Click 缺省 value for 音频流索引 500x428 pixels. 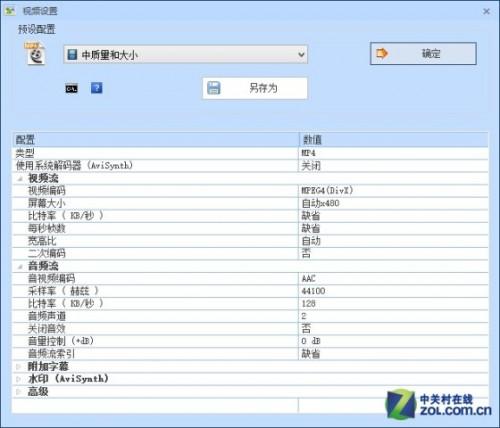(311, 354)
